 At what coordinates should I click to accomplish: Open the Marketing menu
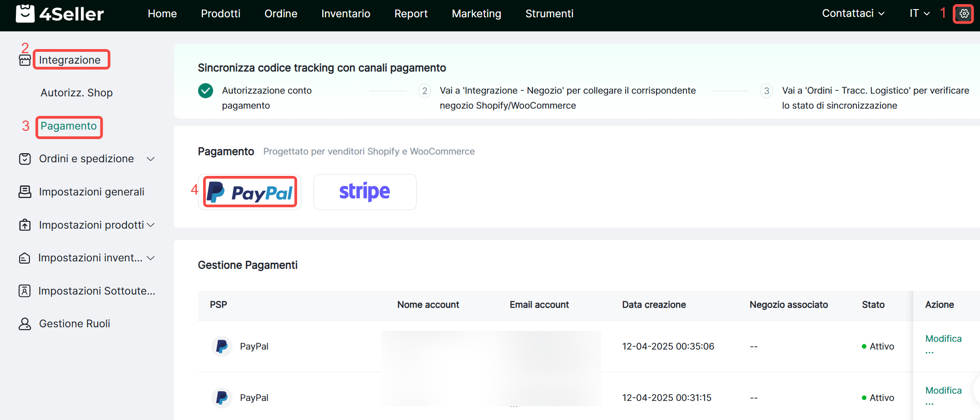pos(476,14)
